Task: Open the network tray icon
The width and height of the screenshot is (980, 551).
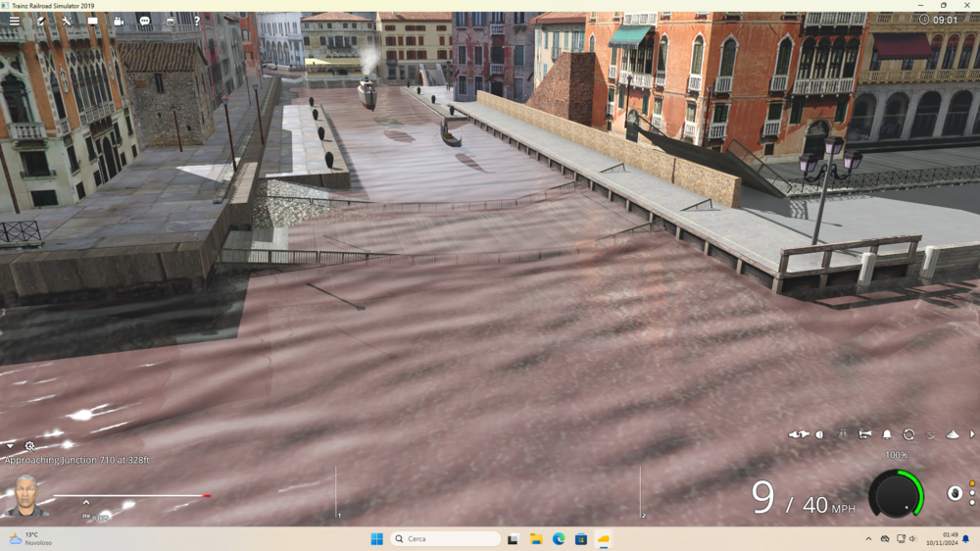Action: (901, 538)
